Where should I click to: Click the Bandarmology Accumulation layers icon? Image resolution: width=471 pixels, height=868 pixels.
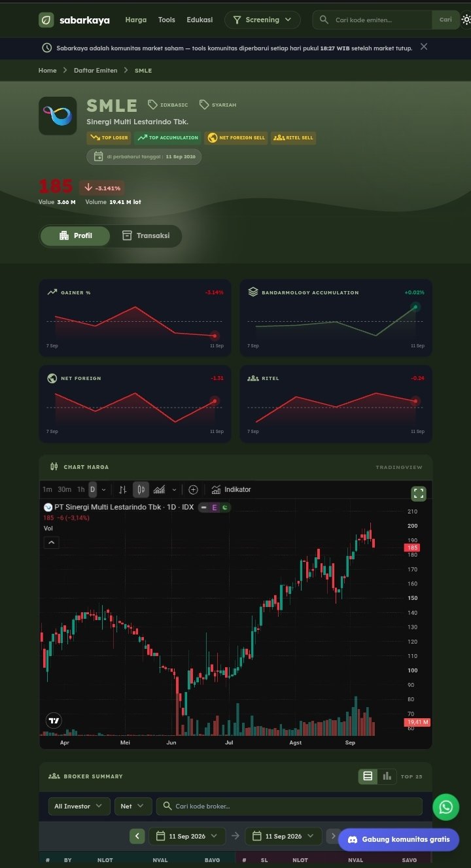253,292
